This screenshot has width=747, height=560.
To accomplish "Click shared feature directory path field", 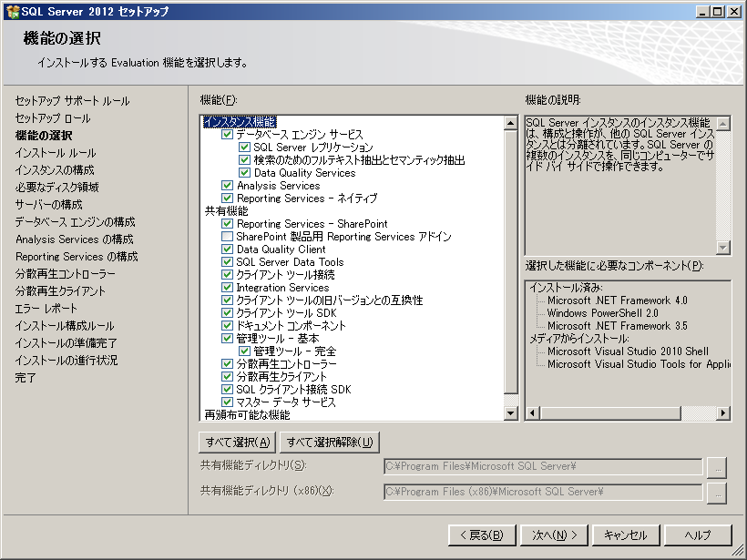I will (543, 467).
